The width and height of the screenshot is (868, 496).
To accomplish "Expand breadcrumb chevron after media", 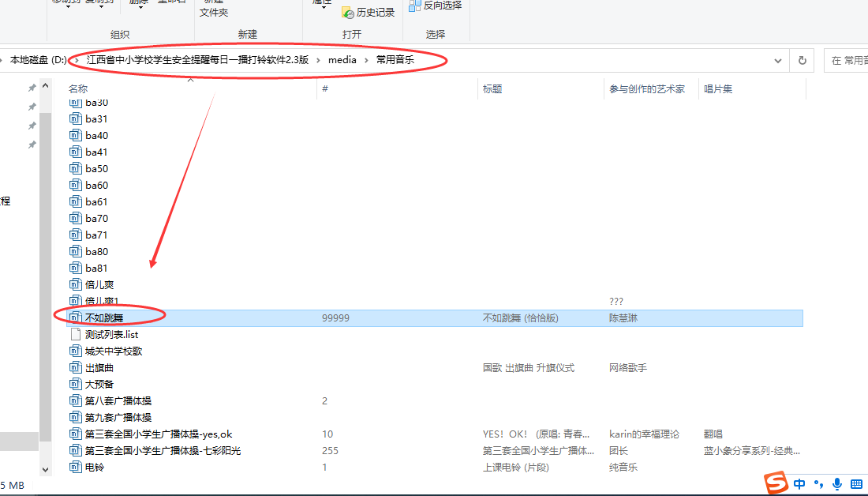I will point(366,60).
